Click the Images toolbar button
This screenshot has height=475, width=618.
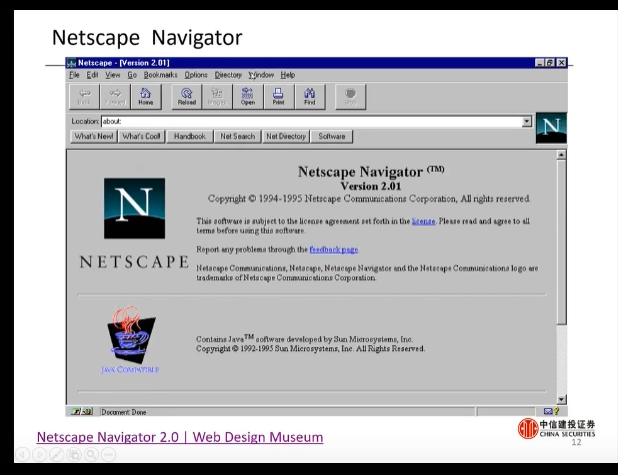click(x=217, y=97)
